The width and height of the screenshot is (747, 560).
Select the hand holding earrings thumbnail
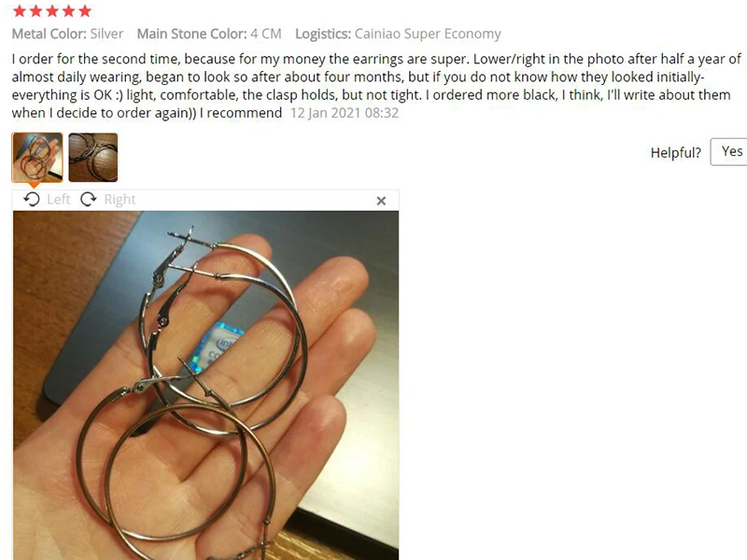tap(37, 158)
